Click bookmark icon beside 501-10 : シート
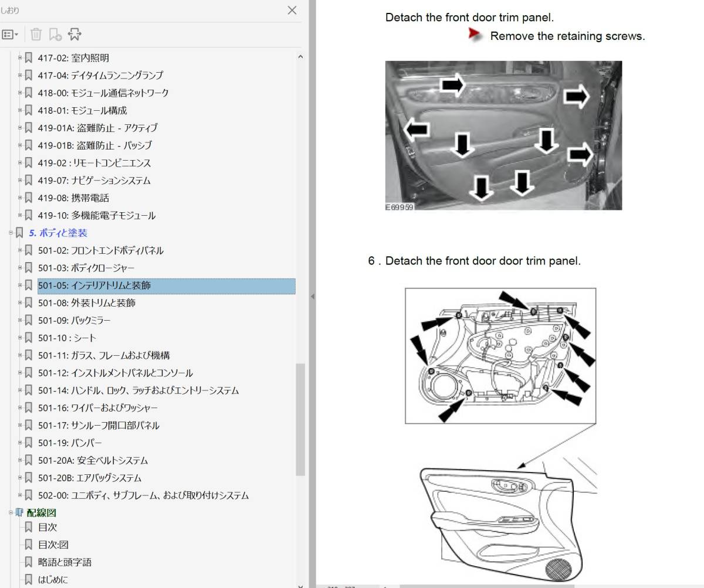704x588 pixels. click(x=28, y=338)
